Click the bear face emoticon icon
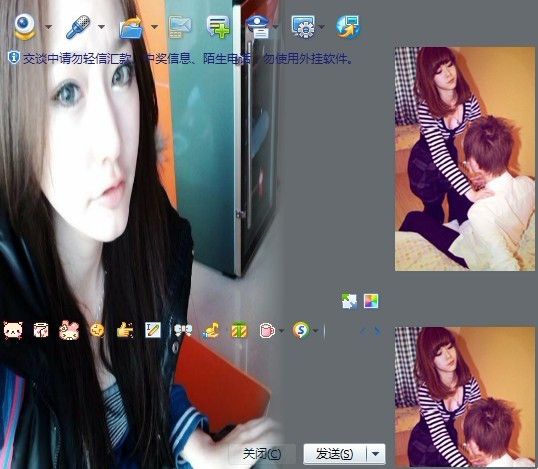 point(13,331)
